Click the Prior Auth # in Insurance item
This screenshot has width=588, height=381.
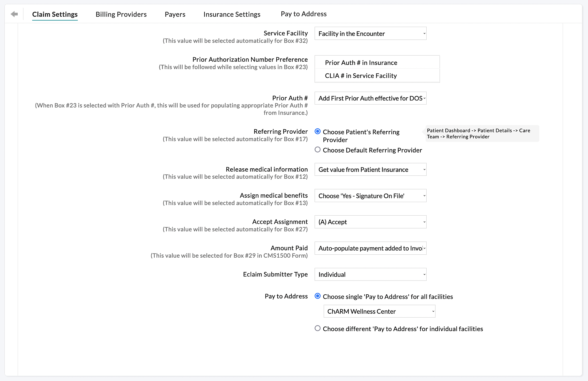361,63
